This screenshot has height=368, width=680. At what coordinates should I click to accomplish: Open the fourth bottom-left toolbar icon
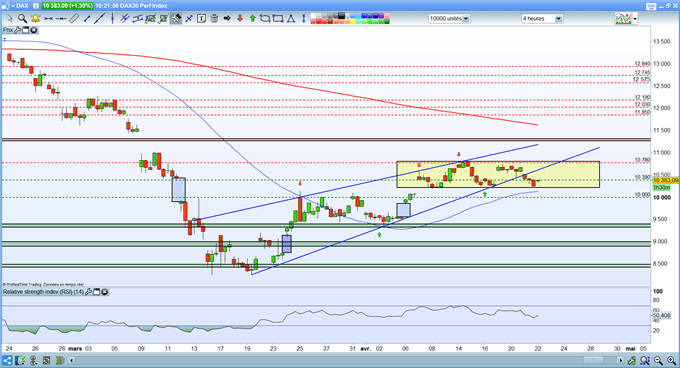[x=46, y=361]
